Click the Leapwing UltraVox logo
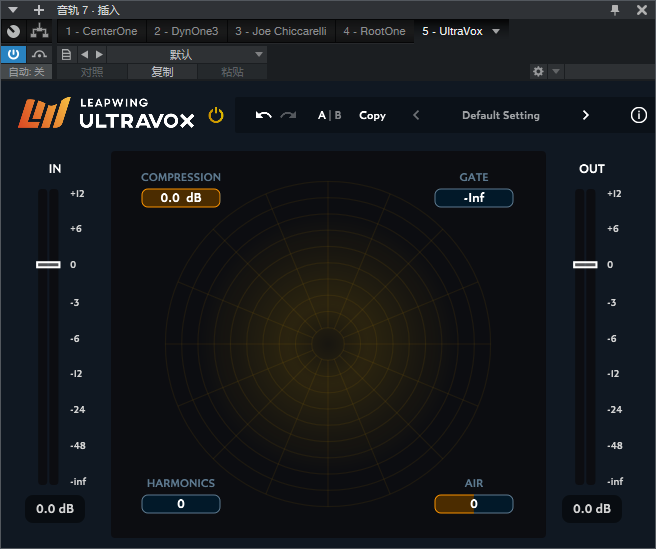656x549 pixels. tap(106, 113)
